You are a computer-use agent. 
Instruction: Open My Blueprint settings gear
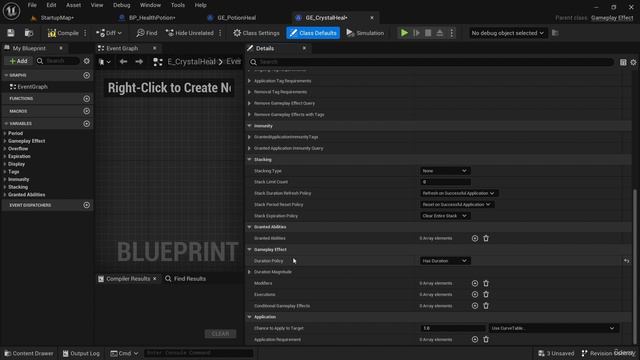87,61
